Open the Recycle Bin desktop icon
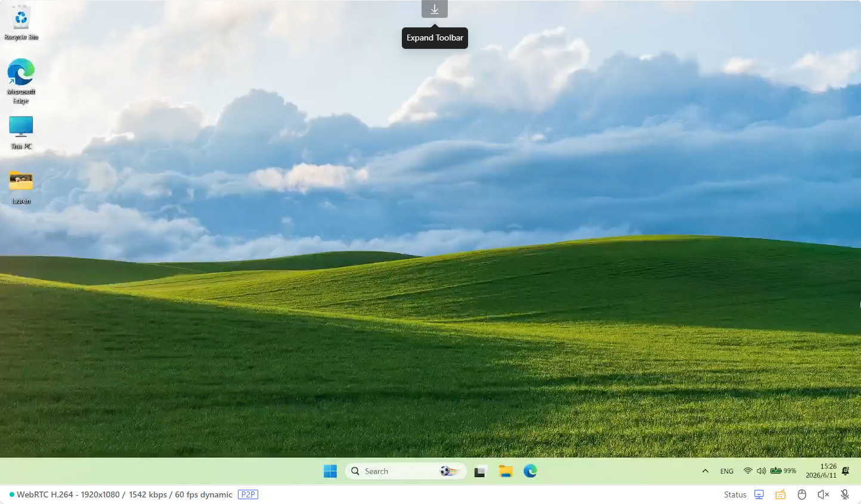The width and height of the screenshot is (861, 504). click(x=21, y=23)
